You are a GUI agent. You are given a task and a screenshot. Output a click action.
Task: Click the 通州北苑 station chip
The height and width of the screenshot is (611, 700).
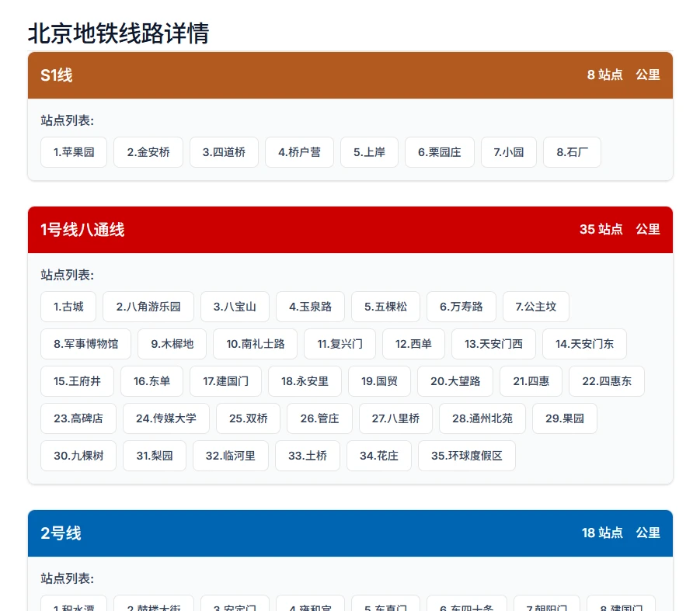[x=482, y=418]
